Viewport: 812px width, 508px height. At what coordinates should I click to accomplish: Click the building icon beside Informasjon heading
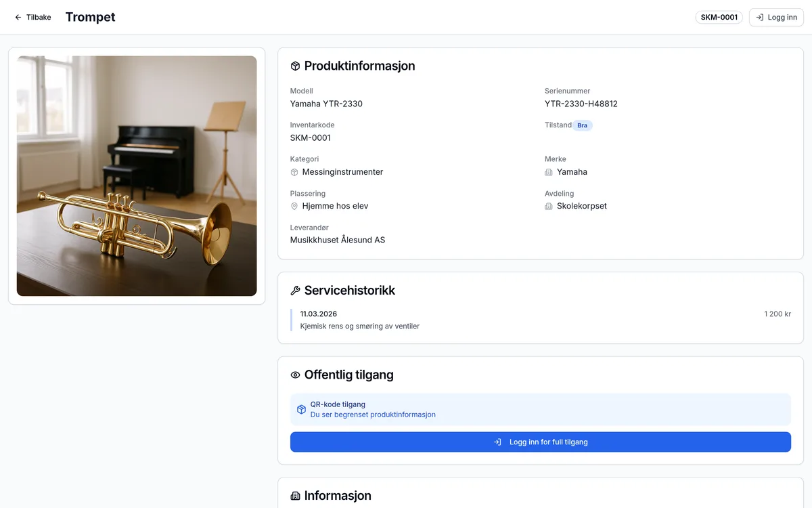point(295,496)
